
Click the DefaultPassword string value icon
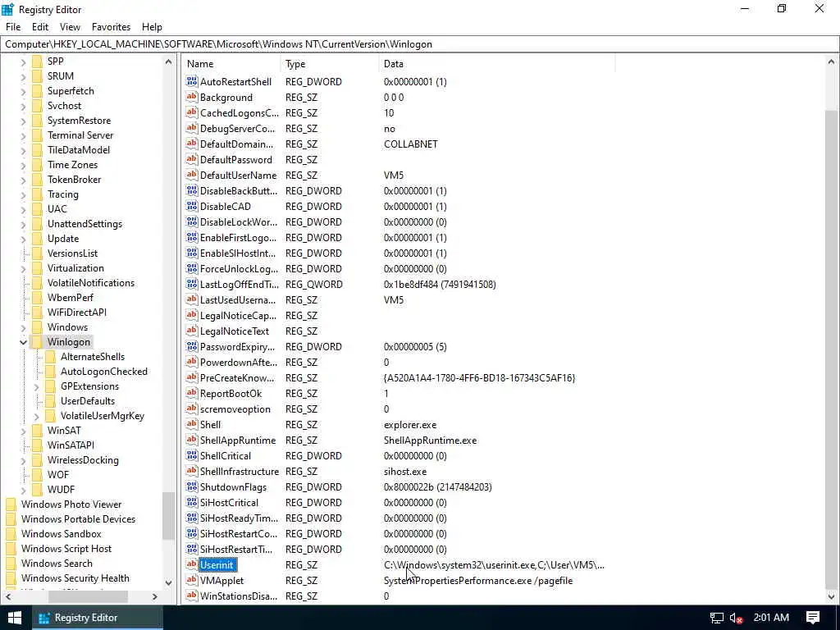click(192, 159)
